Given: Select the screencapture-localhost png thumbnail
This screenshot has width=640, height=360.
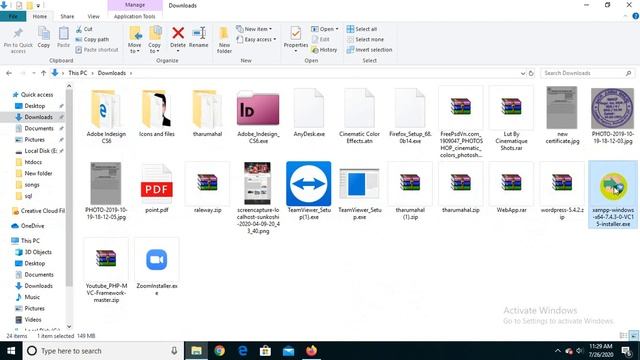Looking at the screenshot, I should click(258, 198).
